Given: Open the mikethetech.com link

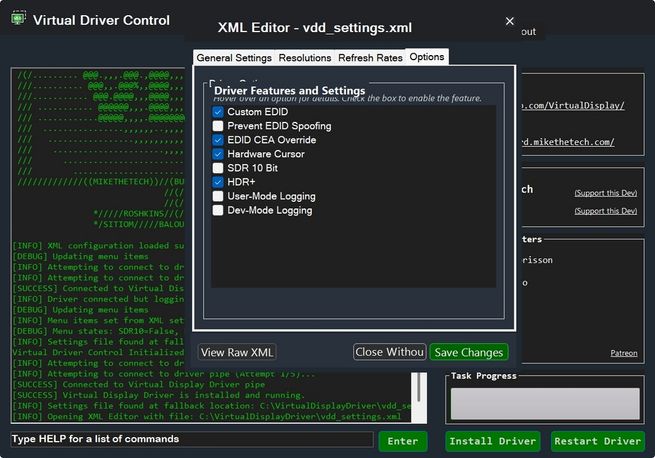Looking at the screenshot, I should [x=568, y=142].
